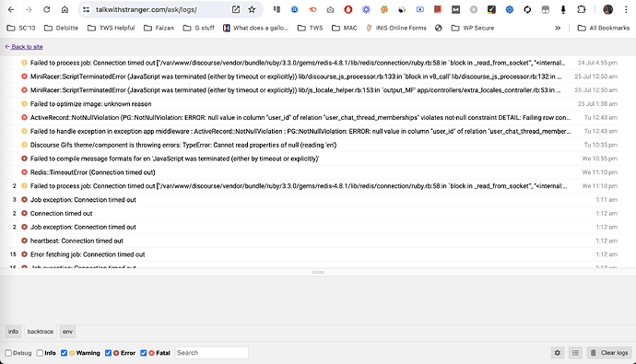Open the grey M extension icon
This screenshot has height=364, width=636.
[x=455, y=9]
